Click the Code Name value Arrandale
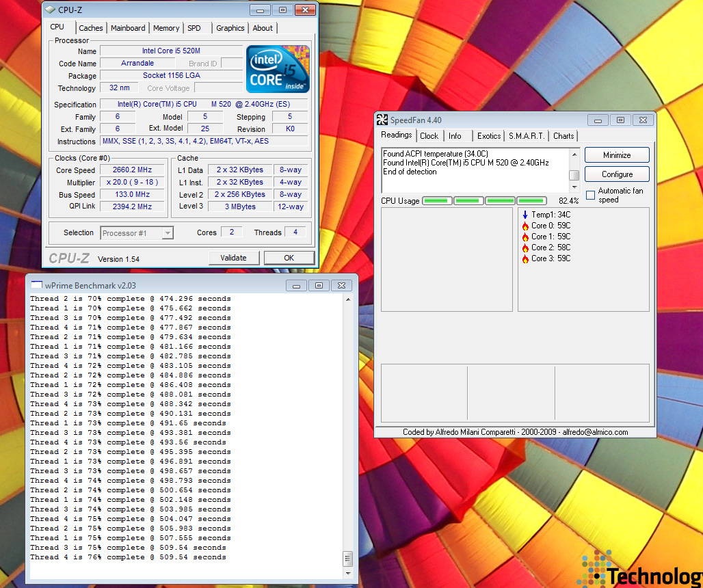Viewport: 703px width, 588px height. (137, 63)
